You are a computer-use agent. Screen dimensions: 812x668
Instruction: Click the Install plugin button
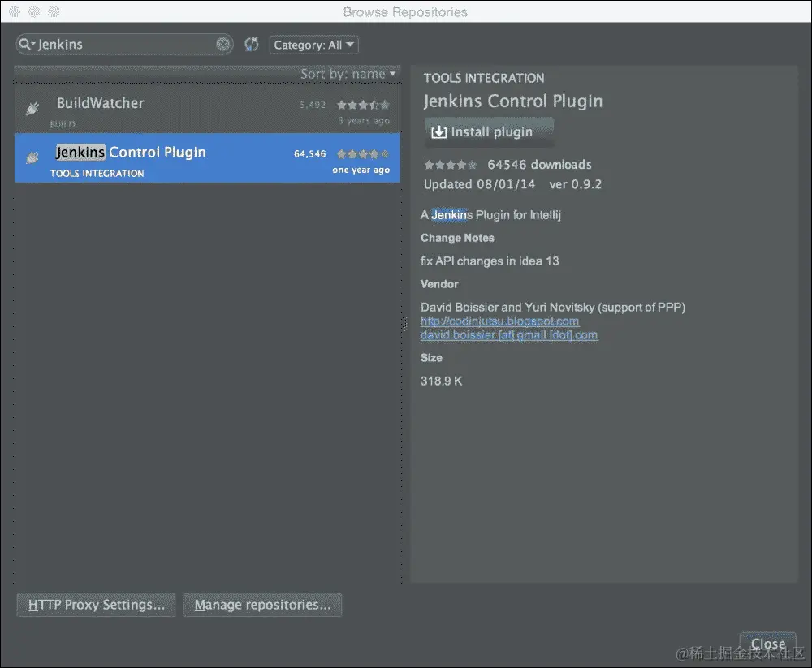[490, 132]
